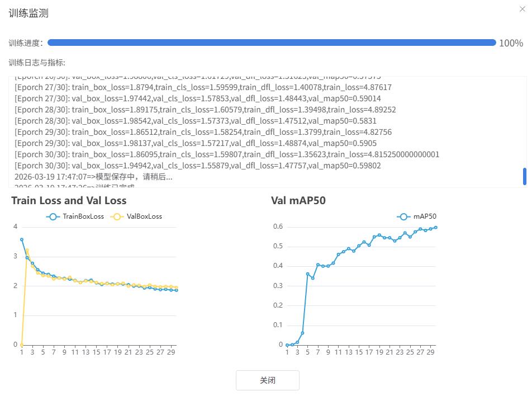Toggle TrainBoxLoss series in chart legend
Image resolution: width=532 pixels, height=396 pixels.
tap(76, 216)
